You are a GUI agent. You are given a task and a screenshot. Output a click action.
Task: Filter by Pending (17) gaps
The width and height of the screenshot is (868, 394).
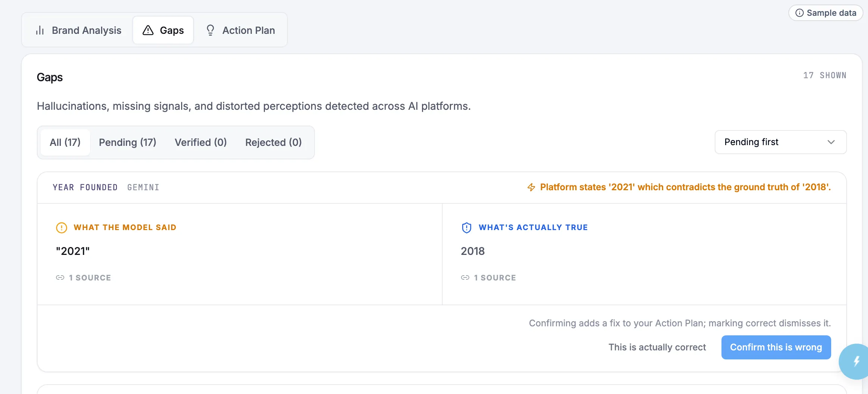pos(127,142)
